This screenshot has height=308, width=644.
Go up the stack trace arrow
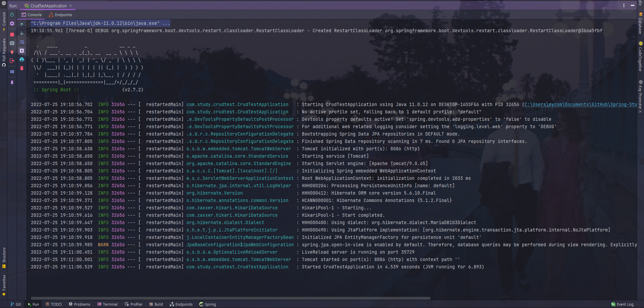22,24
